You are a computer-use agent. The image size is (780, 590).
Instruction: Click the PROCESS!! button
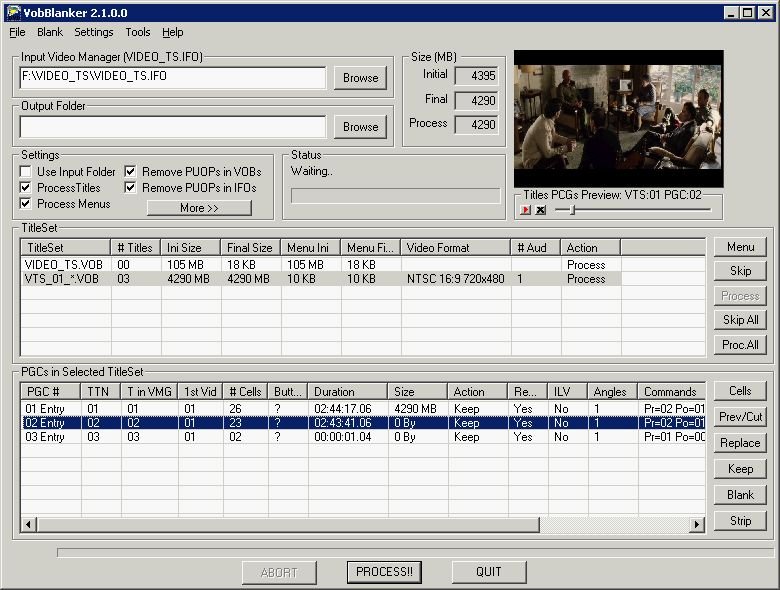coord(385,572)
